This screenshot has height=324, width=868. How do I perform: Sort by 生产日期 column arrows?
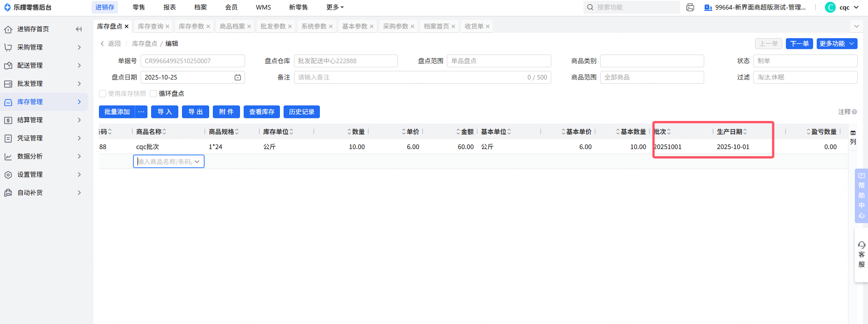pos(745,132)
